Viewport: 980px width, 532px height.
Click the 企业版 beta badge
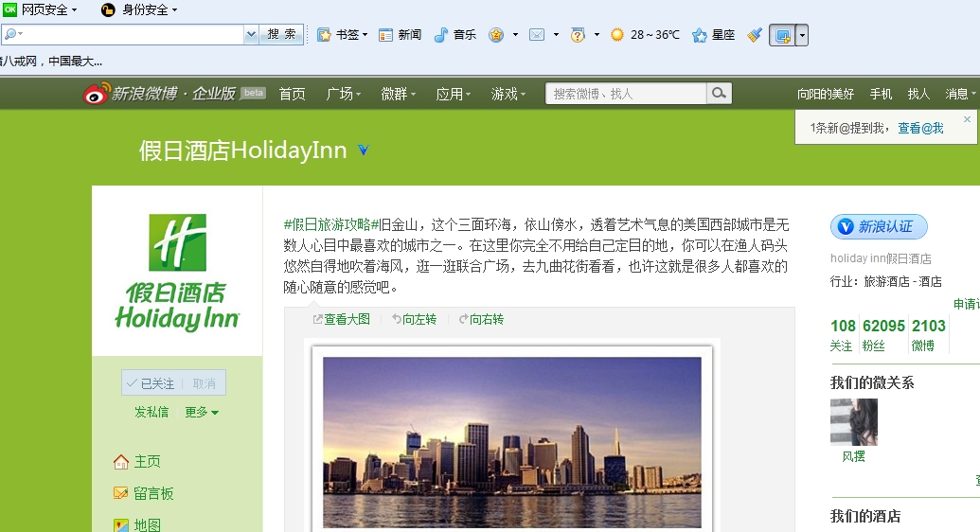(253, 93)
